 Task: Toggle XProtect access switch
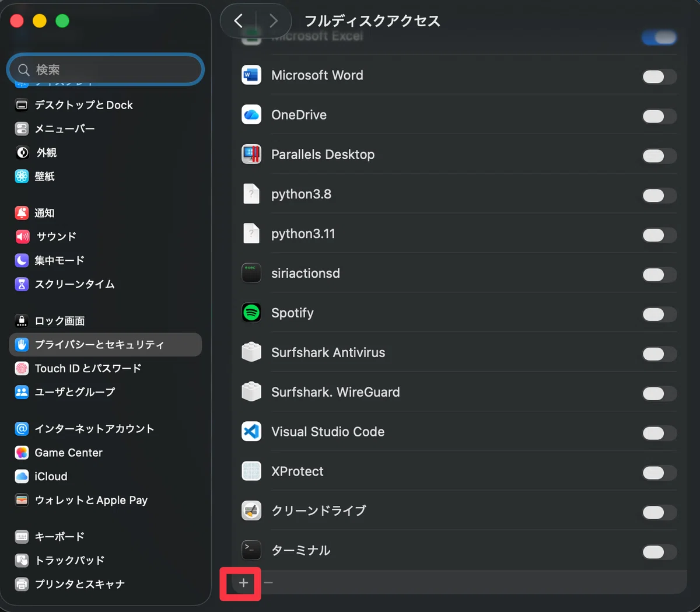click(x=659, y=473)
